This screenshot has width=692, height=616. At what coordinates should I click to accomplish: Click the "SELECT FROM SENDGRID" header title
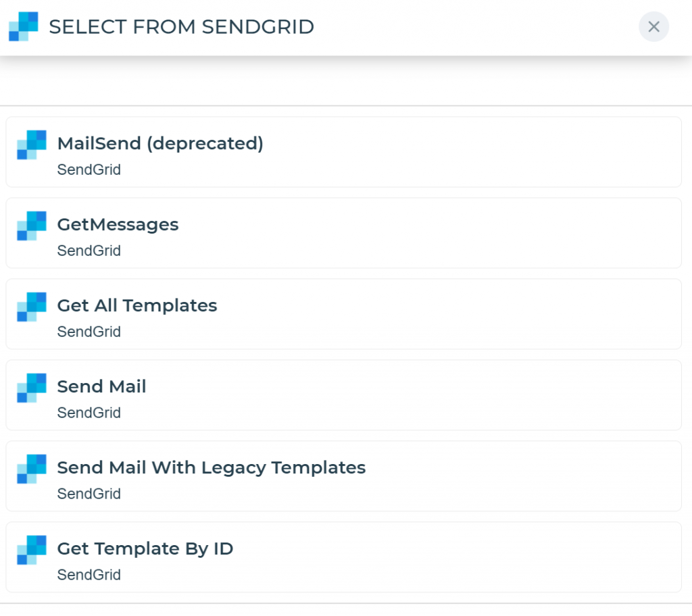181,27
